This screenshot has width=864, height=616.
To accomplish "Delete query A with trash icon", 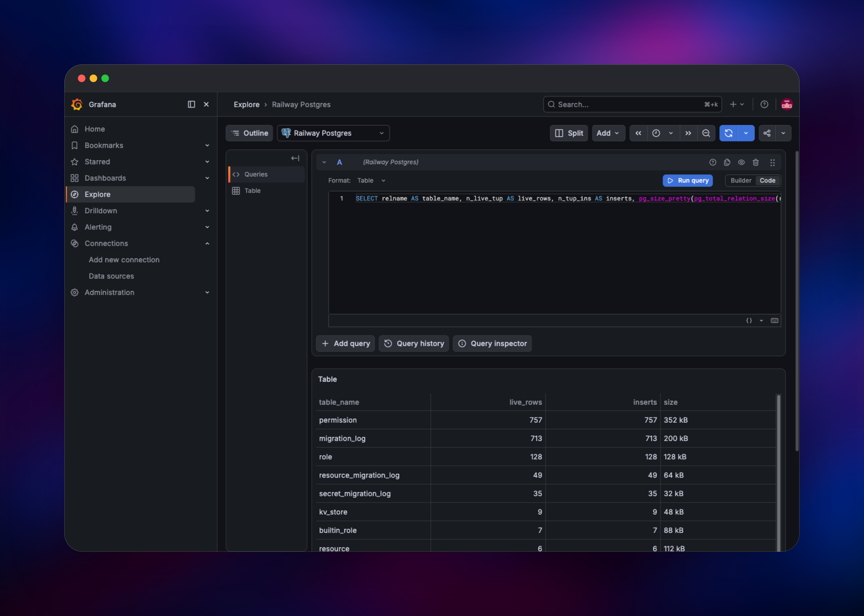I will (755, 162).
